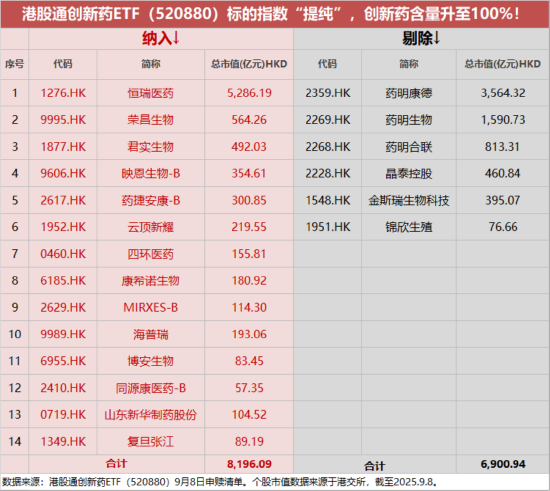Select code 9989.HK
This screenshot has width=550, height=491.
click(63, 334)
